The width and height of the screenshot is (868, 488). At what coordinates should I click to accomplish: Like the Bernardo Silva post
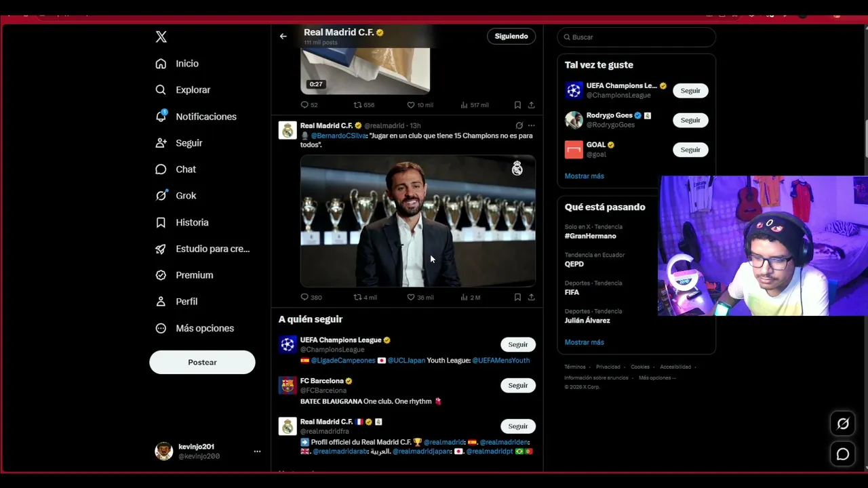pos(410,297)
